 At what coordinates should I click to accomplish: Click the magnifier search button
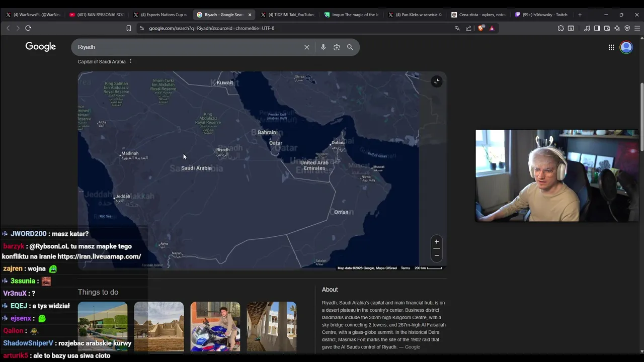coord(350,47)
